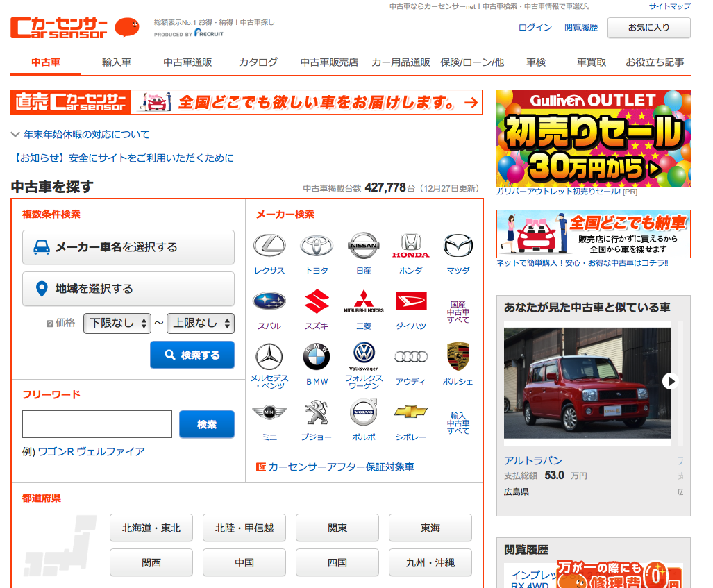The width and height of the screenshot is (713, 588).
Task: Click the BMW roundel logo
Action: [317, 357]
